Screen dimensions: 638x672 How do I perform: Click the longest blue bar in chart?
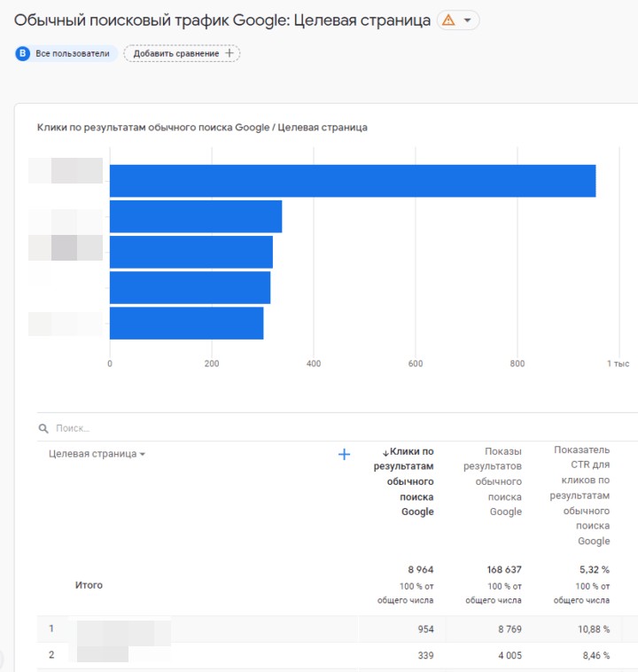pos(352,181)
